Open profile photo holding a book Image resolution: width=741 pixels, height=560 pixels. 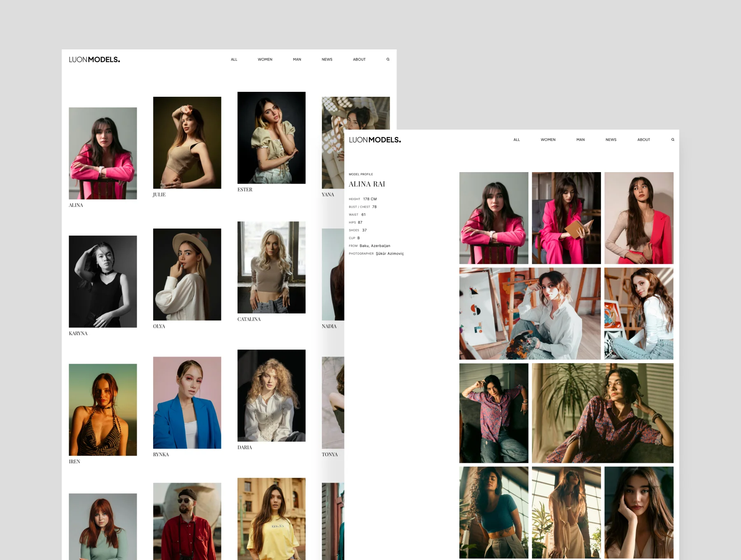[x=566, y=218]
